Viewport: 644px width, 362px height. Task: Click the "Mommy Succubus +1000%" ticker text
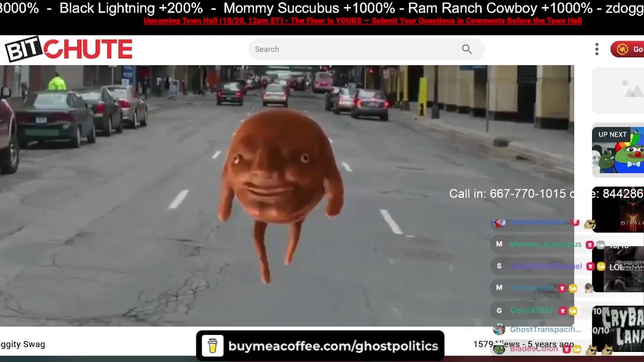(x=309, y=8)
